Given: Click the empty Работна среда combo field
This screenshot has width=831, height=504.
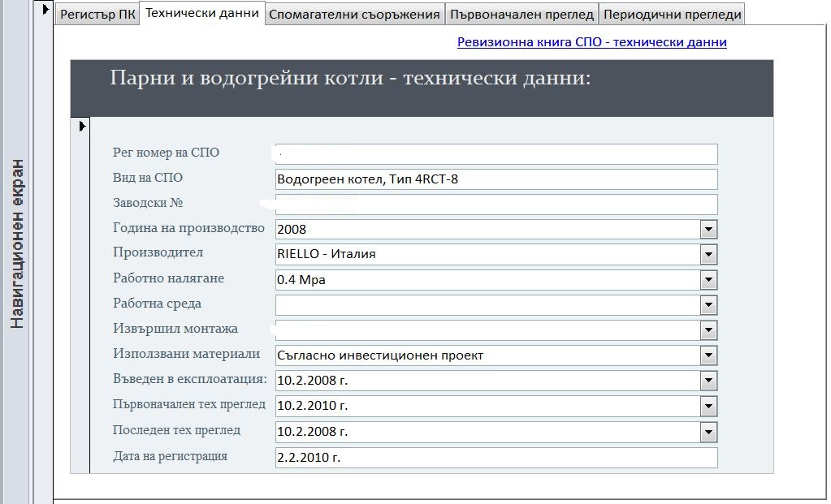Looking at the screenshot, I should [x=487, y=305].
